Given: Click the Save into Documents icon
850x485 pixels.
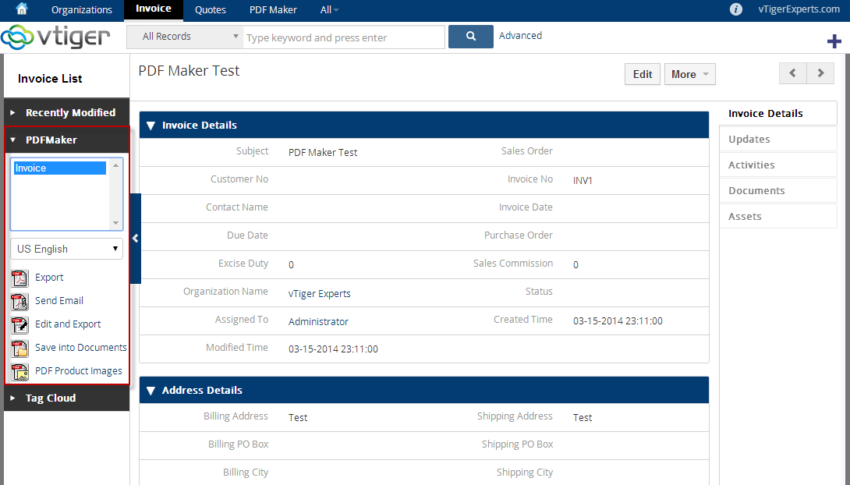Looking at the screenshot, I should click(x=20, y=348).
